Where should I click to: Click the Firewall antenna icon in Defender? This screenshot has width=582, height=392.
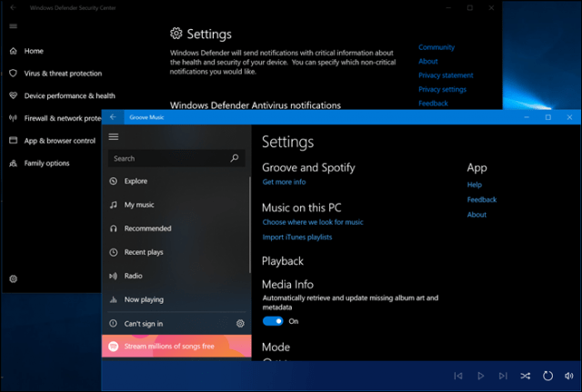[x=14, y=118]
